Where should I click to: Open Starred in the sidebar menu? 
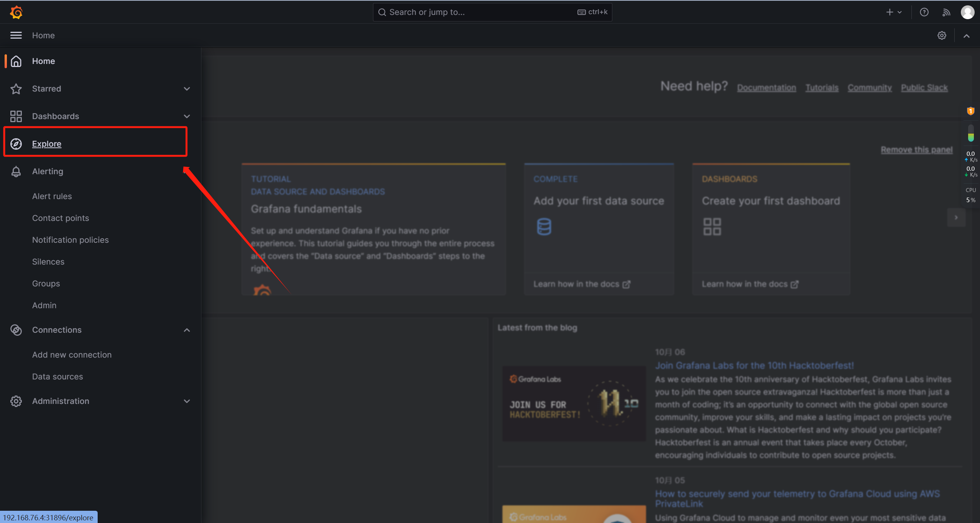click(x=46, y=89)
